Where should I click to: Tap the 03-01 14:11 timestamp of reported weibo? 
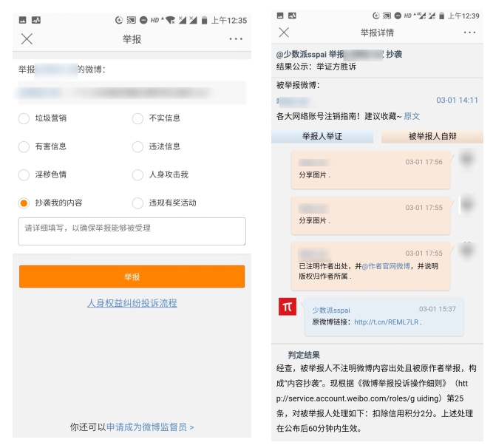pyautogui.click(x=457, y=101)
